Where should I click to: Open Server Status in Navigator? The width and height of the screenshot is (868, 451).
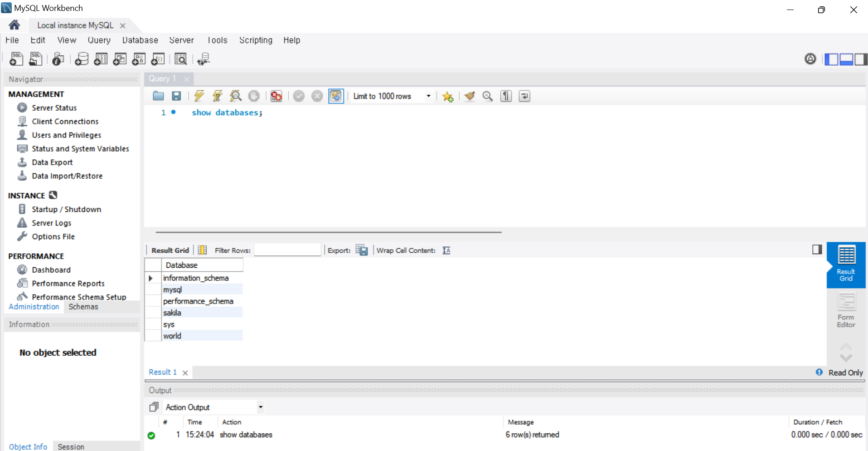(54, 108)
